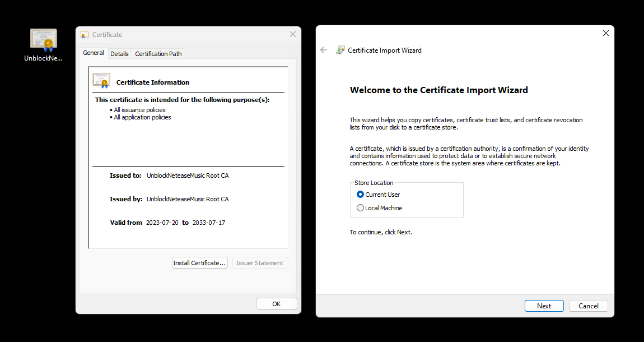Click the Install Certificate... button

point(199,263)
